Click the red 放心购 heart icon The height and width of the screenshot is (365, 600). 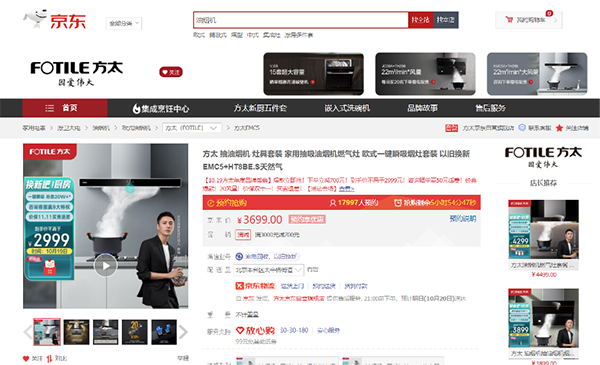click(x=240, y=330)
